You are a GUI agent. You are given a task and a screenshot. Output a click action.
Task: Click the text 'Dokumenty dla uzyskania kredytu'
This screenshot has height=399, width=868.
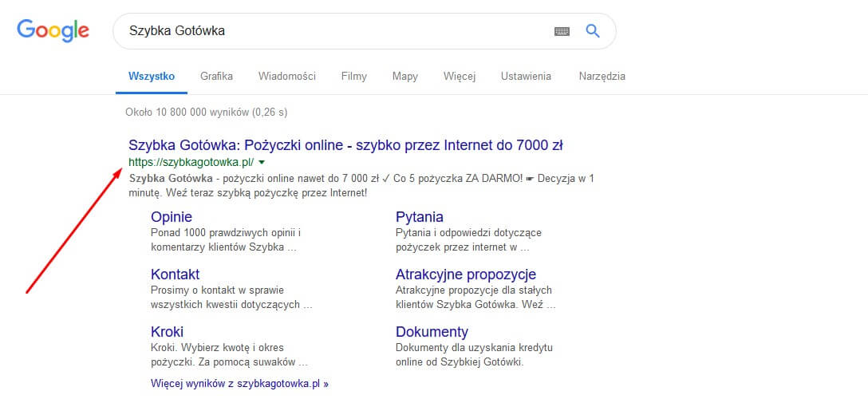tap(475, 348)
